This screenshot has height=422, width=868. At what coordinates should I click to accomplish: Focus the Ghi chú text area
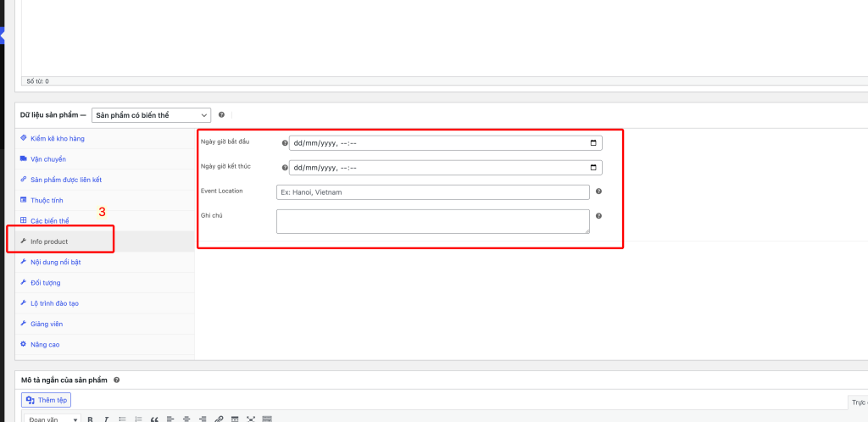coord(432,221)
